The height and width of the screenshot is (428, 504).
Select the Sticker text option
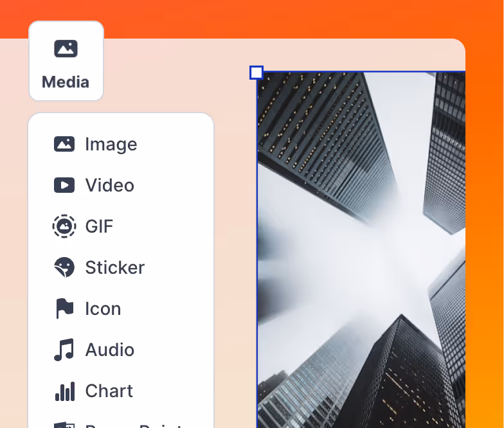(115, 267)
